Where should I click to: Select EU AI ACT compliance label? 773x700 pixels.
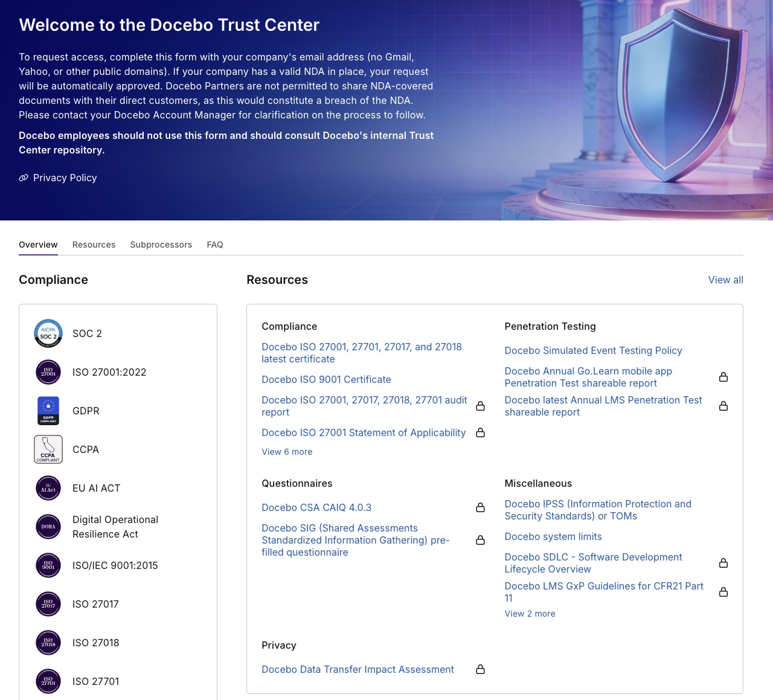pos(96,488)
